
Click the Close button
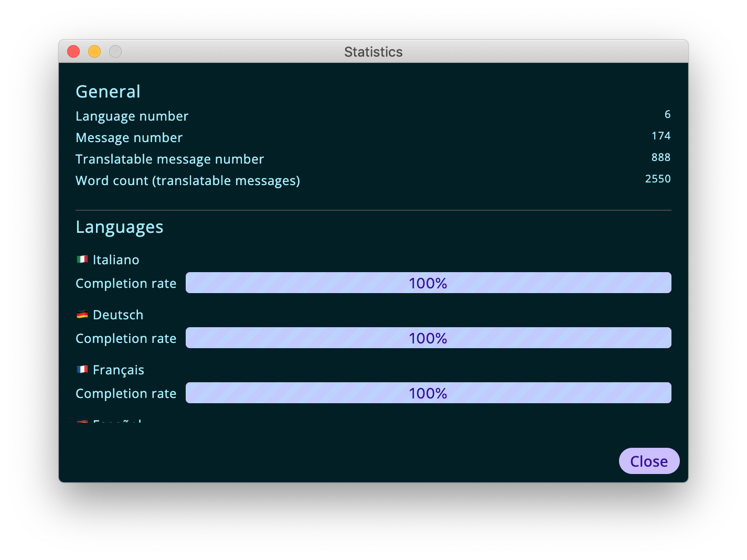click(649, 461)
